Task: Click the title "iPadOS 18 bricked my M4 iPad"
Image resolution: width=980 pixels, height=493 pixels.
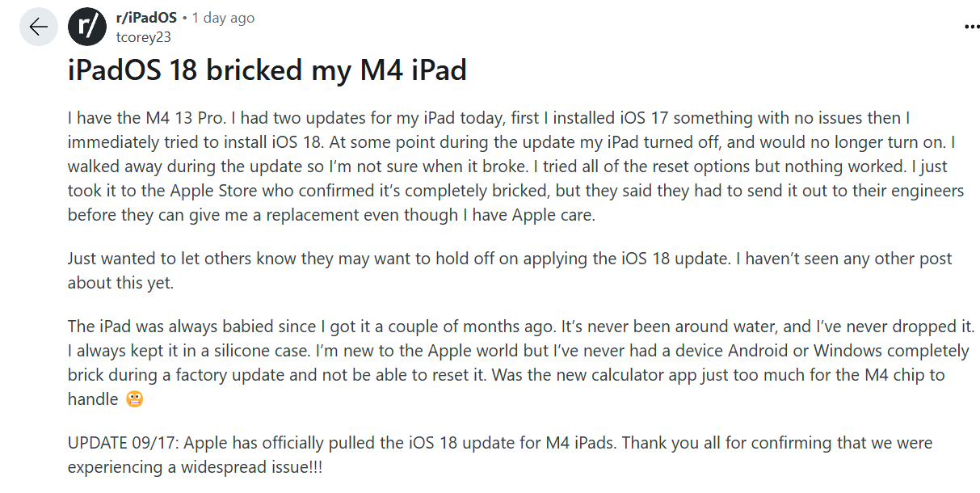Action: (267, 71)
